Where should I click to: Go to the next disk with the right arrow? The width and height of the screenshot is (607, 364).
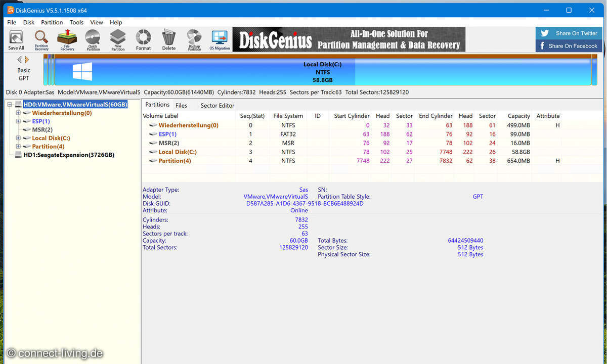(x=27, y=60)
